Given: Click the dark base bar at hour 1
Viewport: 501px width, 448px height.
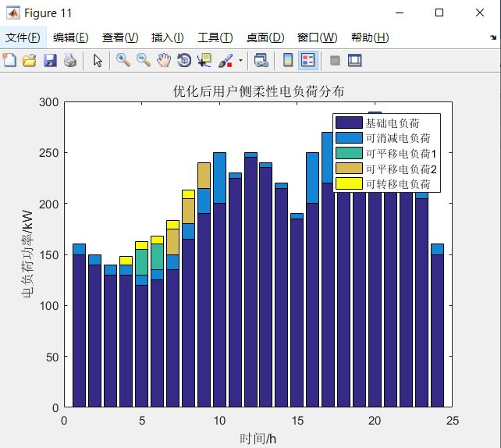Looking at the screenshot, I should tap(80, 331).
